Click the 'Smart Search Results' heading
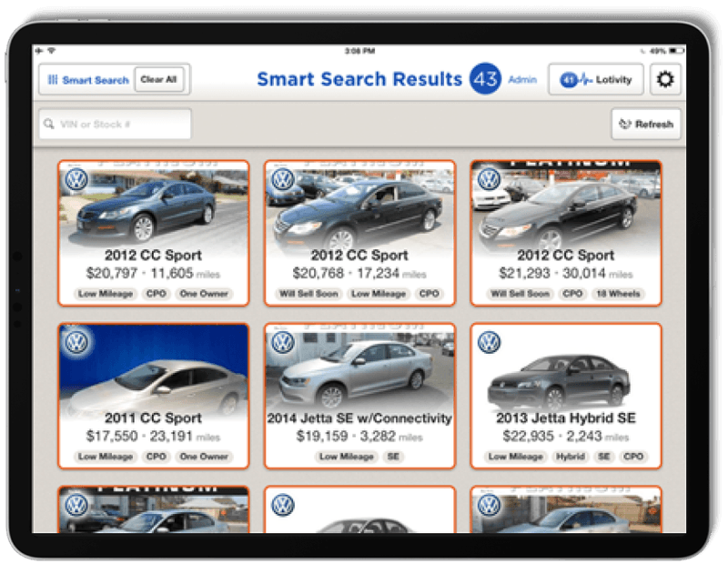 click(x=359, y=79)
